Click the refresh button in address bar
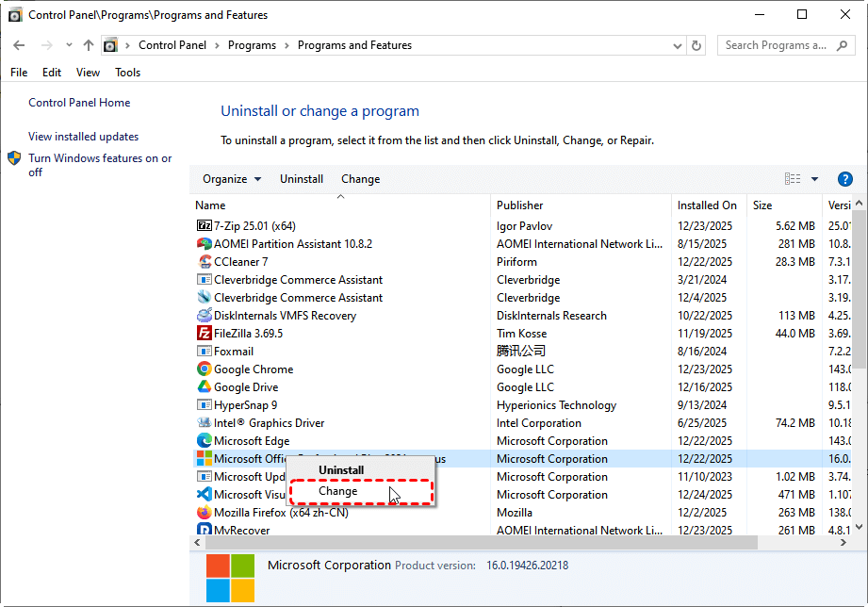This screenshot has height=607, width=868. click(696, 45)
